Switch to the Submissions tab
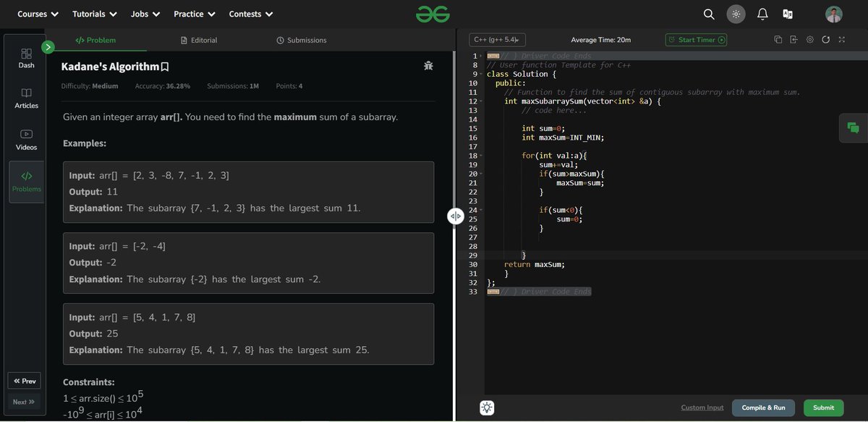 (x=302, y=40)
